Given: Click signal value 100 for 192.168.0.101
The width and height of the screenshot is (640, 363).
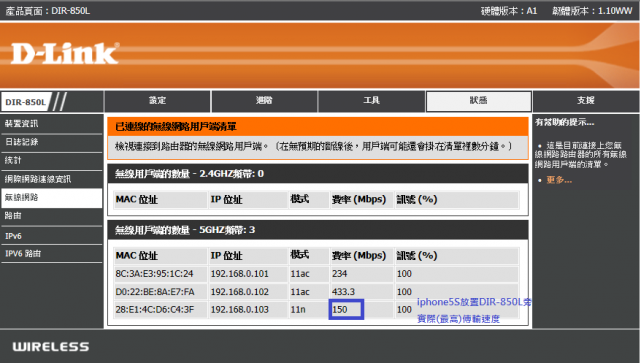Looking at the screenshot, I should (404, 274).
